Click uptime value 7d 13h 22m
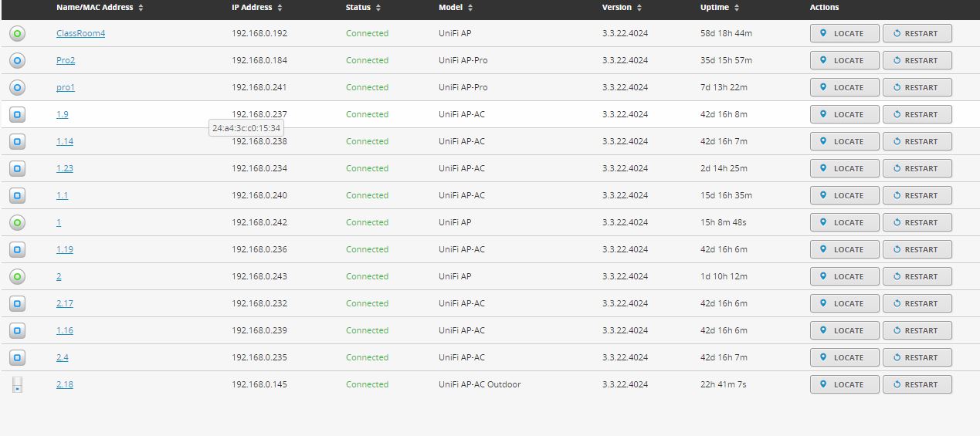 click(x=724, y=88)
